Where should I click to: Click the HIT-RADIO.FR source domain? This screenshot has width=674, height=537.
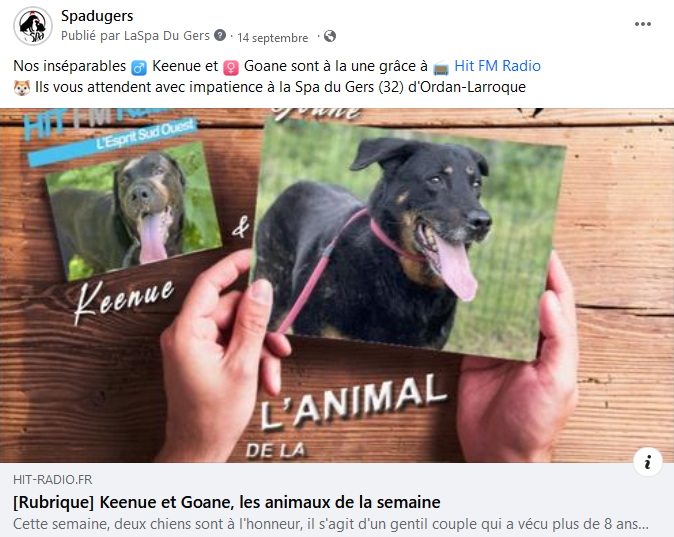click(52, 480)
